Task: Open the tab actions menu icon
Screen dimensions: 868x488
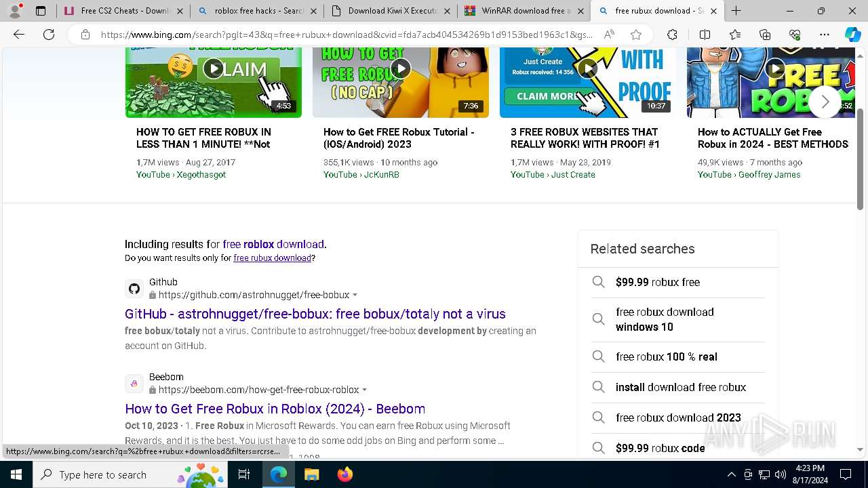Action: tap(41, 11)
